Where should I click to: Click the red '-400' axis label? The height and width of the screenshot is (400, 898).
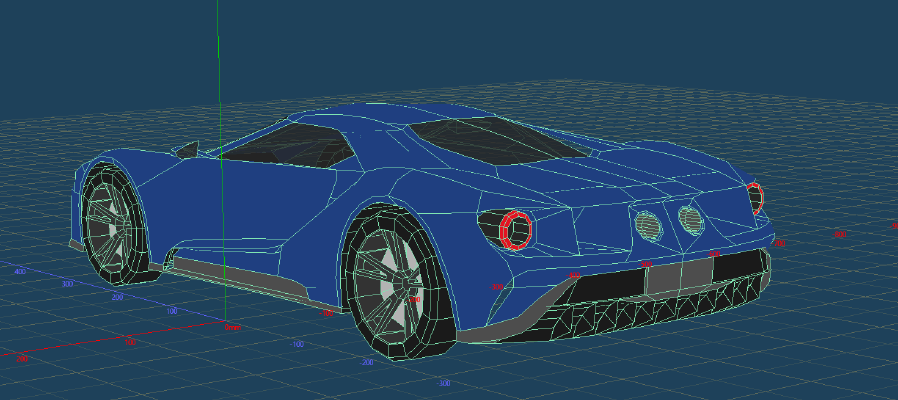(573, 276)
